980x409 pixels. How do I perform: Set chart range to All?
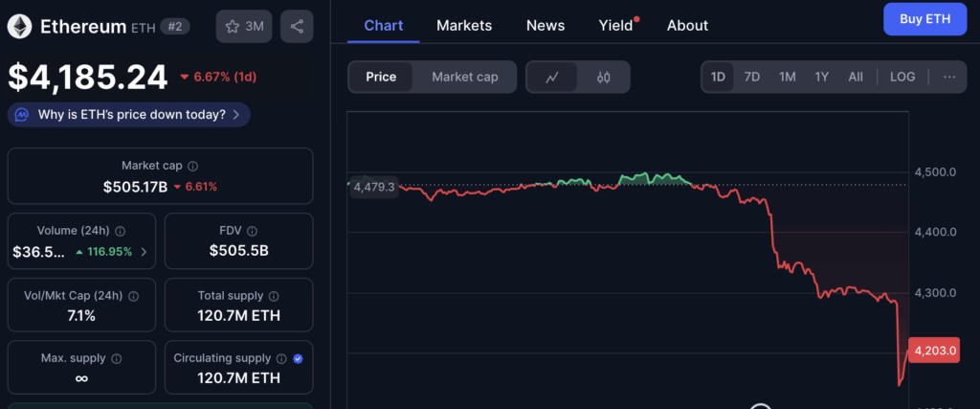856,77
